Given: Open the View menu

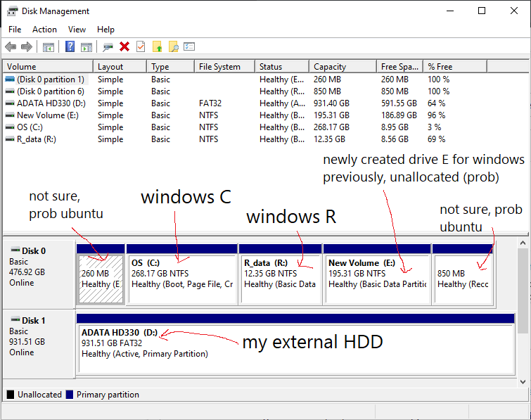Looking at the screenshot, I should point(77,30).
